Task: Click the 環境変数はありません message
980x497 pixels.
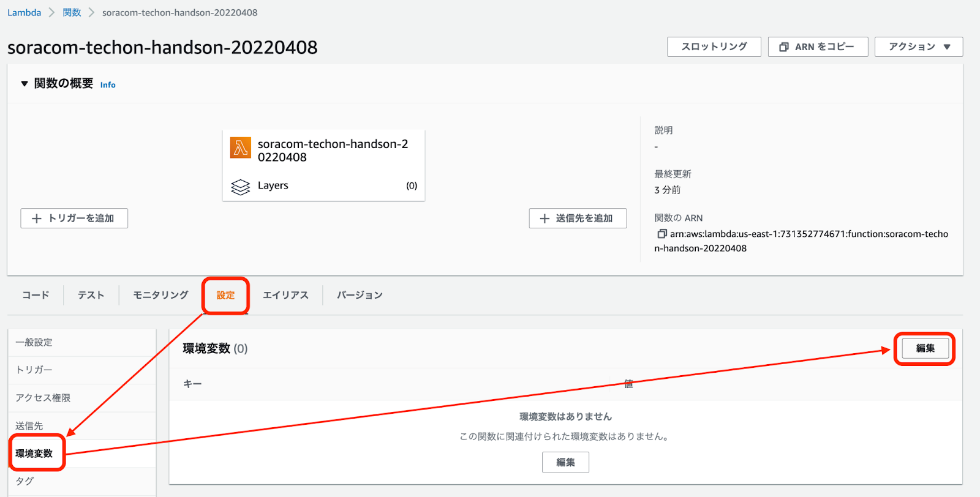Action: coord(565,416)
